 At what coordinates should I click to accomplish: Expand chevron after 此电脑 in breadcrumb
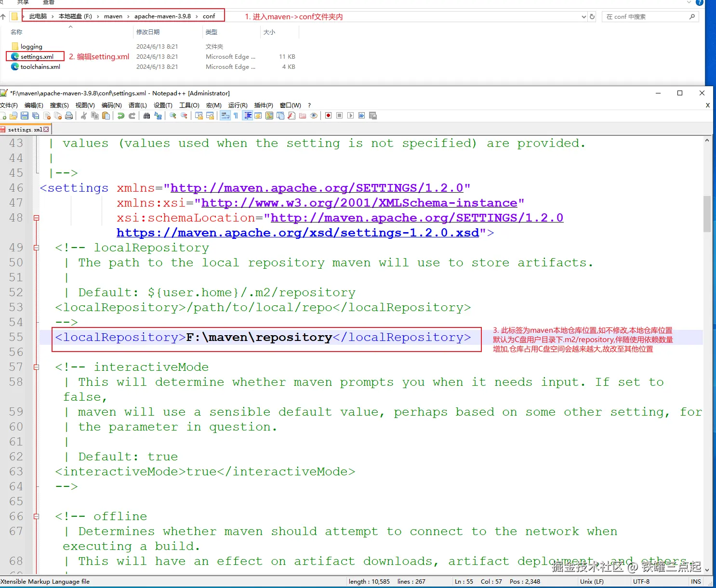[53, 16]
